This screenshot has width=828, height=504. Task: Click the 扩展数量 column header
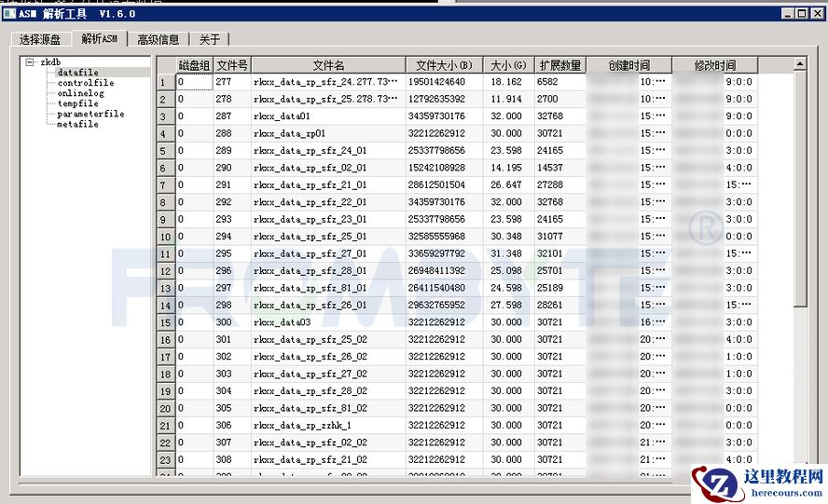[x=559, y=65]
